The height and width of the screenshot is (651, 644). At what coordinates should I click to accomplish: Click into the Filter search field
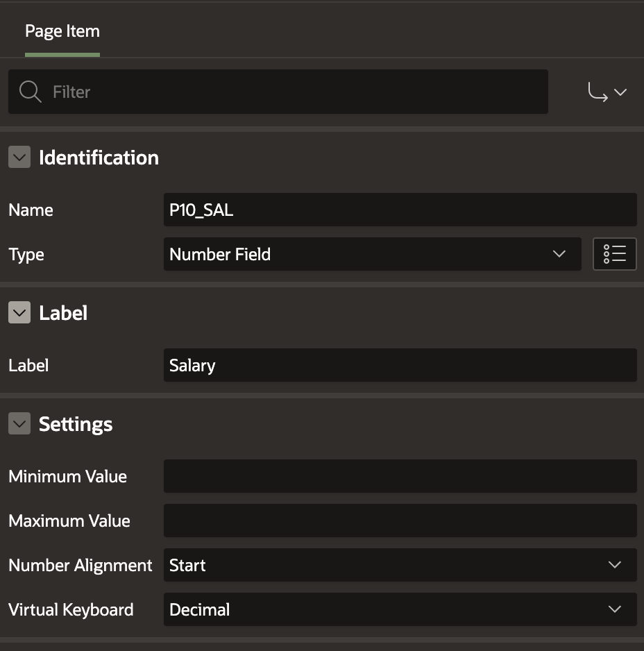pos(291,92)
